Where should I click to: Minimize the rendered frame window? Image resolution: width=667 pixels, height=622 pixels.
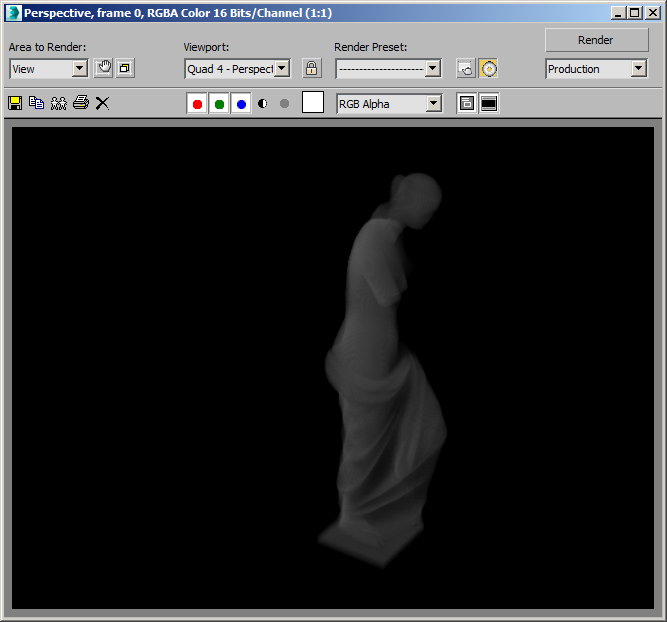point(619,13)
